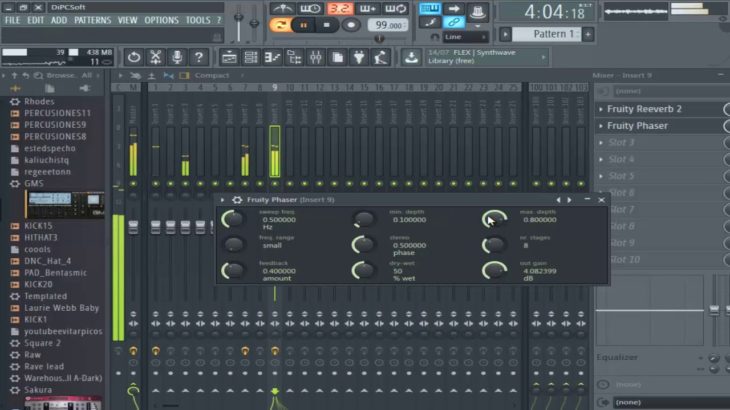Stop playback with the stop button
Screen dimensions: 730x410
326,25
